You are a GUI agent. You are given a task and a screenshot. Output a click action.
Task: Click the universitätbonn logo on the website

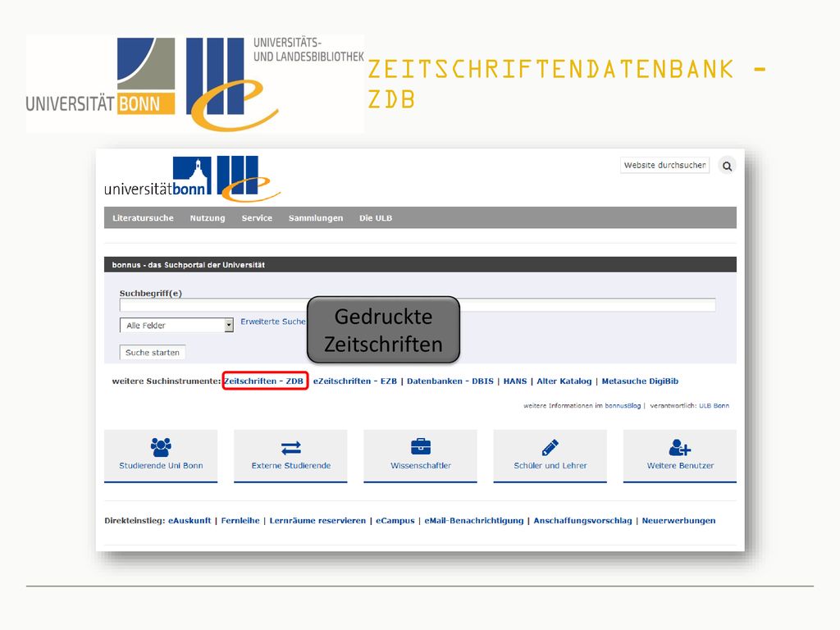tap(157, 177)
